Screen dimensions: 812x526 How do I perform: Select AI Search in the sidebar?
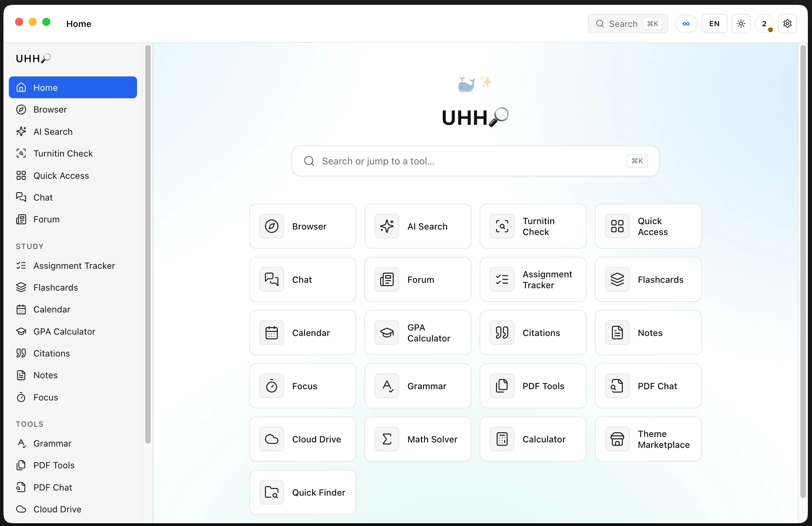(x=73, y=132)
